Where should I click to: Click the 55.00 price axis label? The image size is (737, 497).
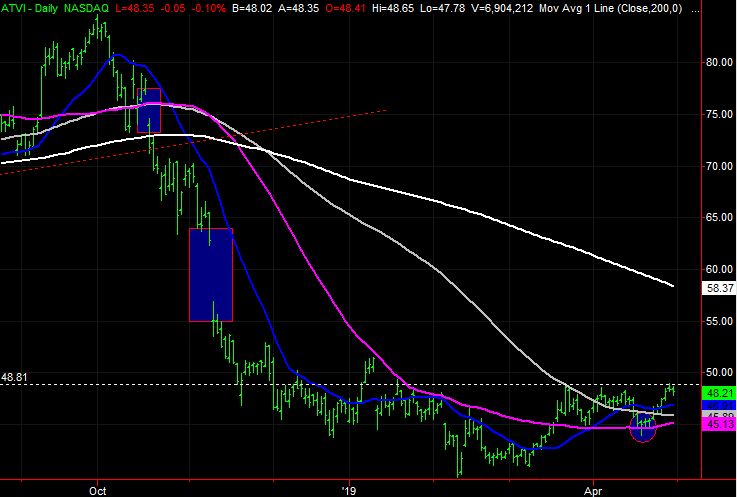pyautogui.click(x=719, y=321)
